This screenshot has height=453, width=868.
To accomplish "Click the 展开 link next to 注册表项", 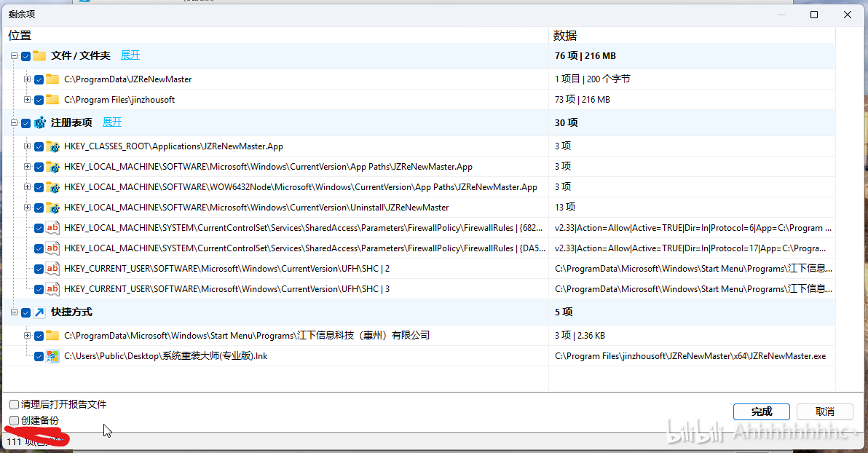I will click(112, 122).
